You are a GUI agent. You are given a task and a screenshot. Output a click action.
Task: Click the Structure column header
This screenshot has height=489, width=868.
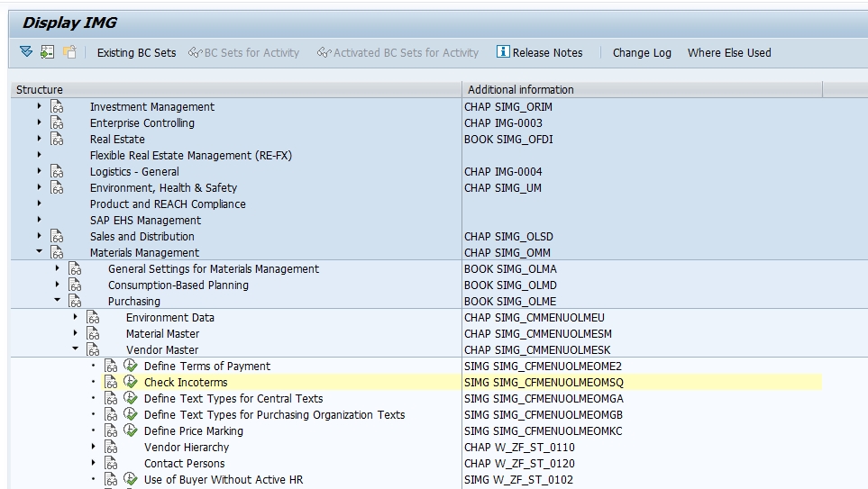236,90
